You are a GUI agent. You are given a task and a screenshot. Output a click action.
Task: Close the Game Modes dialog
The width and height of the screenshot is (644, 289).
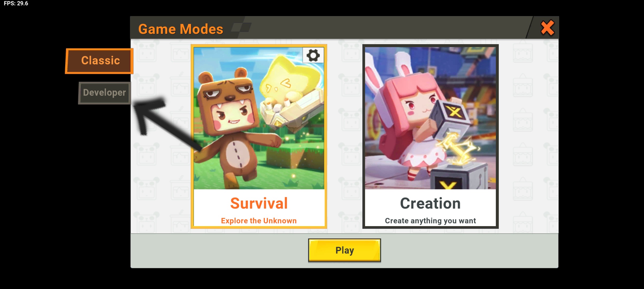pos(547,28)
